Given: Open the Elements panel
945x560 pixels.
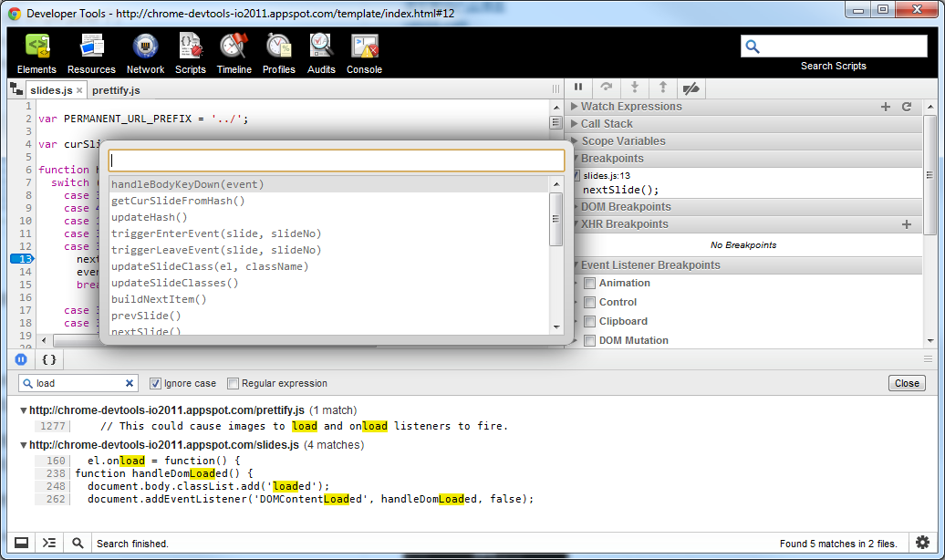Looking at the screenshot, I should coord(36,54).
